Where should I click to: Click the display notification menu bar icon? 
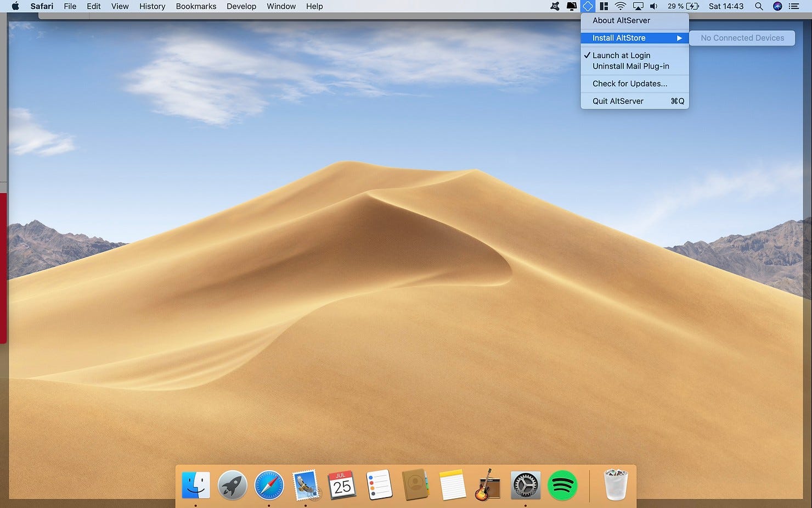[x=571, y=6]
